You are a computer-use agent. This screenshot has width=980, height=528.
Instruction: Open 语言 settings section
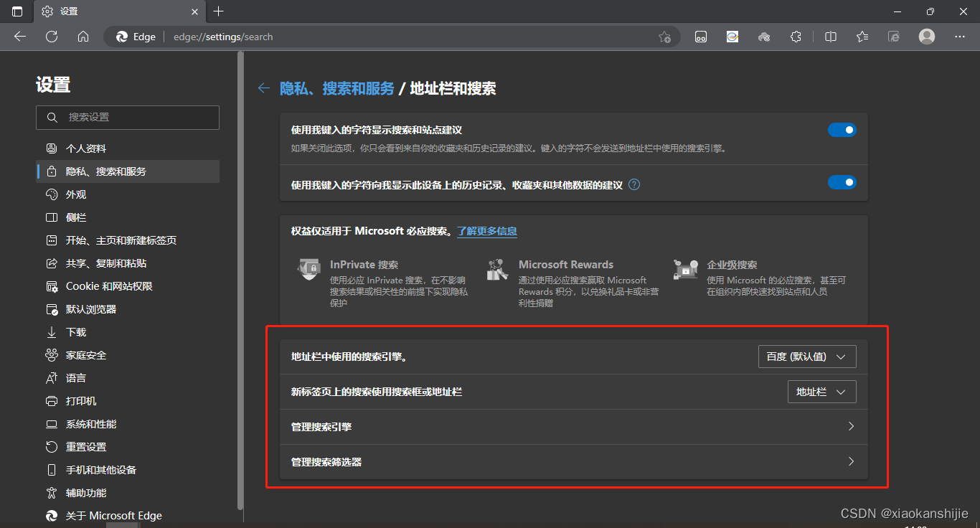tap(128, 378)
